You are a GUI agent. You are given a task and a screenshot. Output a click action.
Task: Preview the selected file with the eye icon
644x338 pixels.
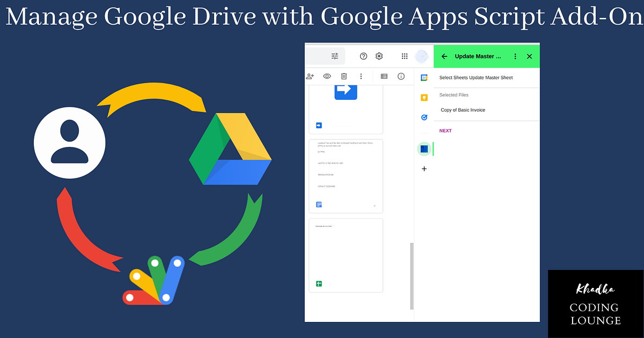pos(327,76)
